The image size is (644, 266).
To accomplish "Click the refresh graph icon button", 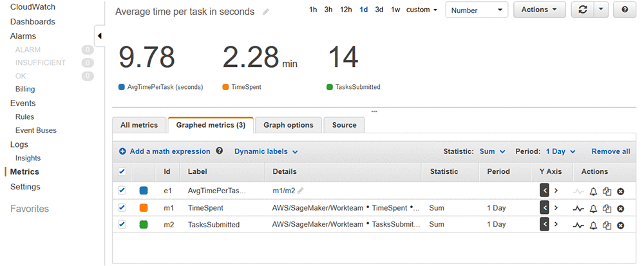I will [582, 10].
